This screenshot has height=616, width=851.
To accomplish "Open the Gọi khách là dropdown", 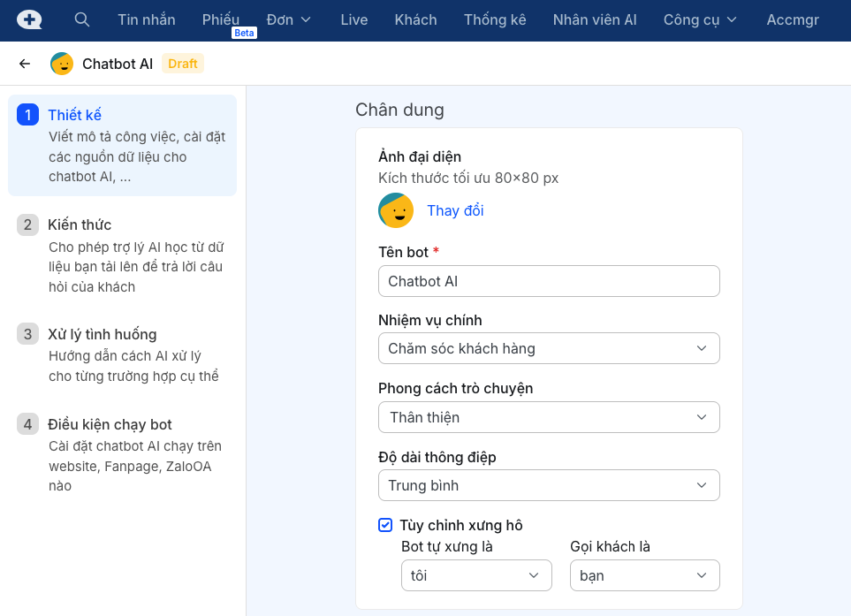I will pos(644,575).
